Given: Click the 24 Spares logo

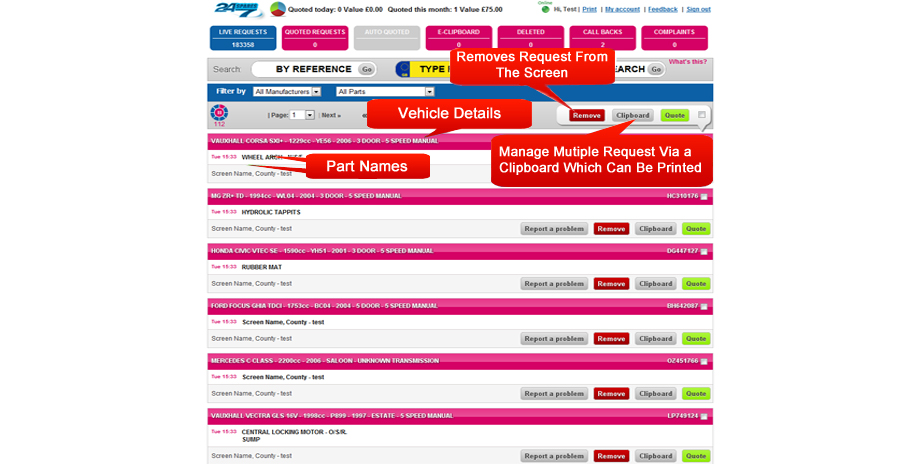Looking at the screenshot, I should pyautogui.click(x=238, y=10).
